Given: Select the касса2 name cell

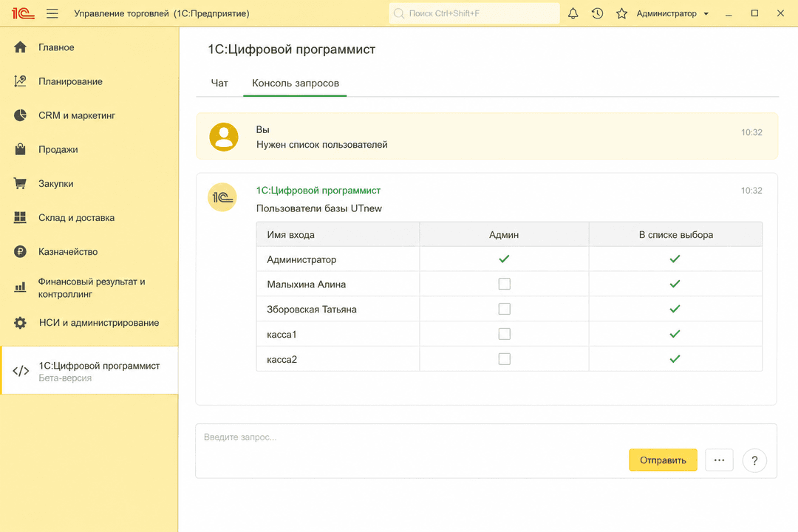Looking at the screenshot, I should pyautogui.click(x=338, y=359).
